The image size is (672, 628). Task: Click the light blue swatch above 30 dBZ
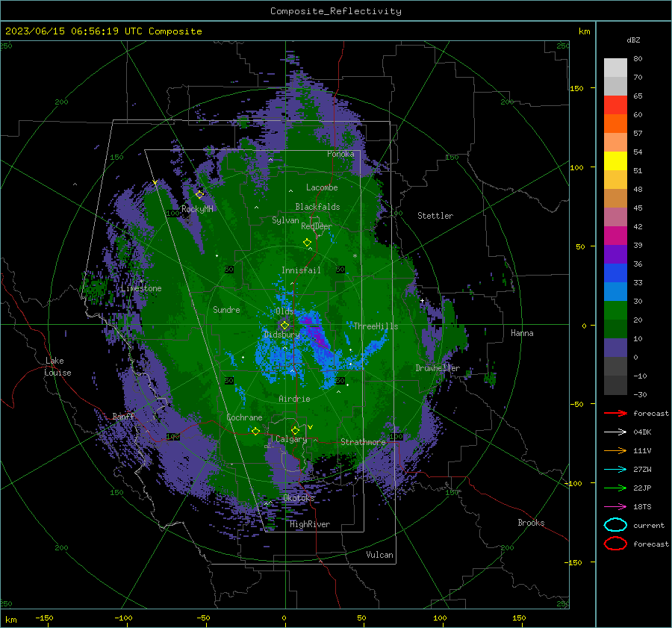pyautogui.click(x=615, y=292)
